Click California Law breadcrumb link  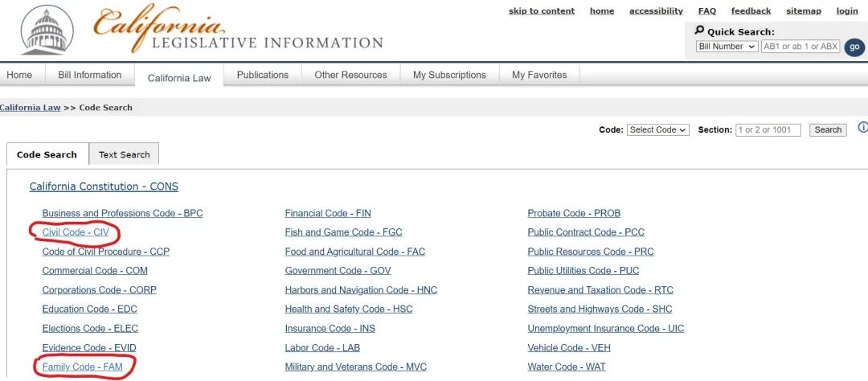coord(30,108)
